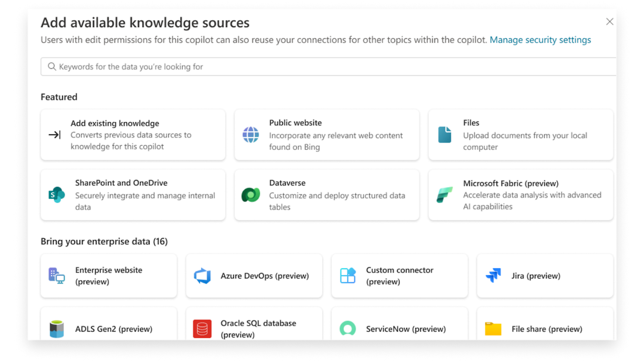
Task: Select the Dataverse title text
Action: click(287, 183)
